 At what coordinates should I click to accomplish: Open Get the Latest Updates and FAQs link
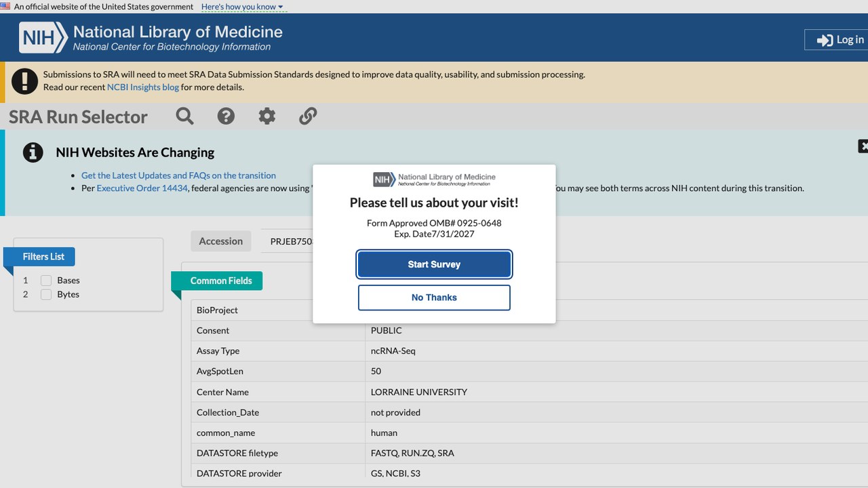click(x=178, y=176)
